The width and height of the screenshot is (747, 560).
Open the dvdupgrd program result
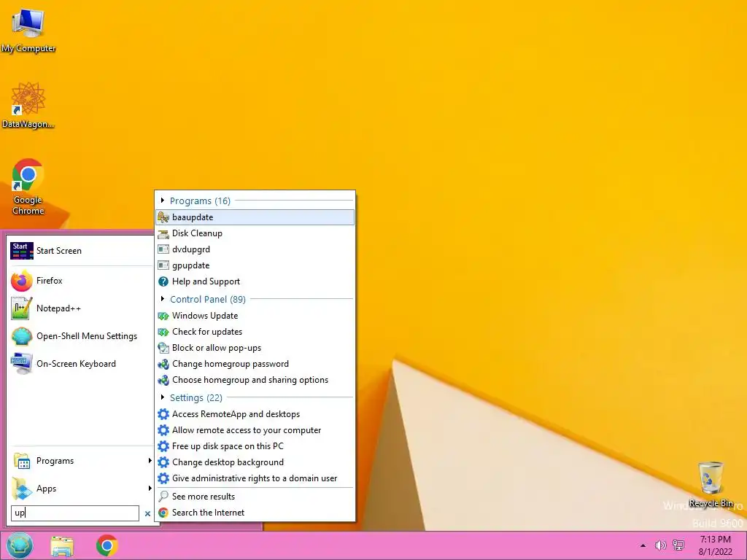(x=255, y=249)
